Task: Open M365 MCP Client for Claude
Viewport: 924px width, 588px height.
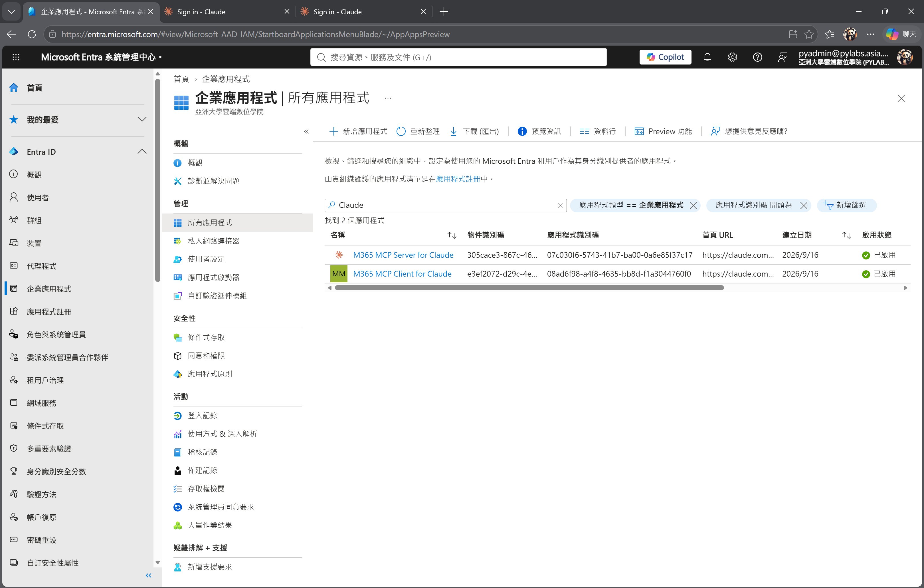Action: coord(402,274)
